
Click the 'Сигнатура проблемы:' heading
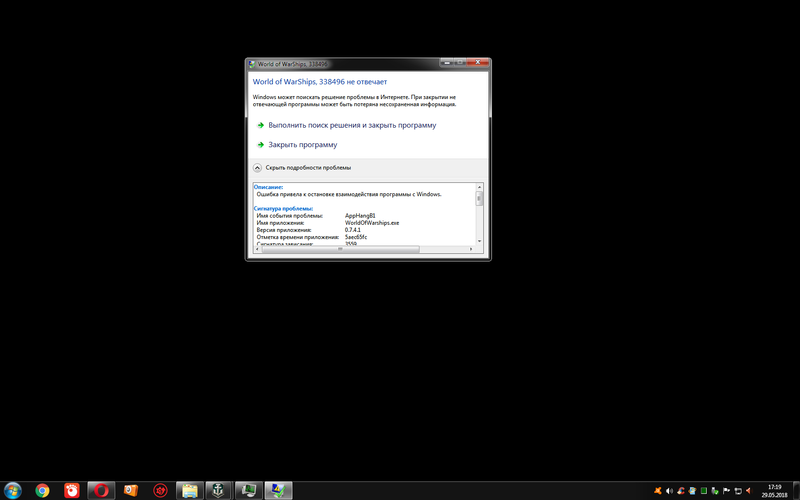click(283, 209)
